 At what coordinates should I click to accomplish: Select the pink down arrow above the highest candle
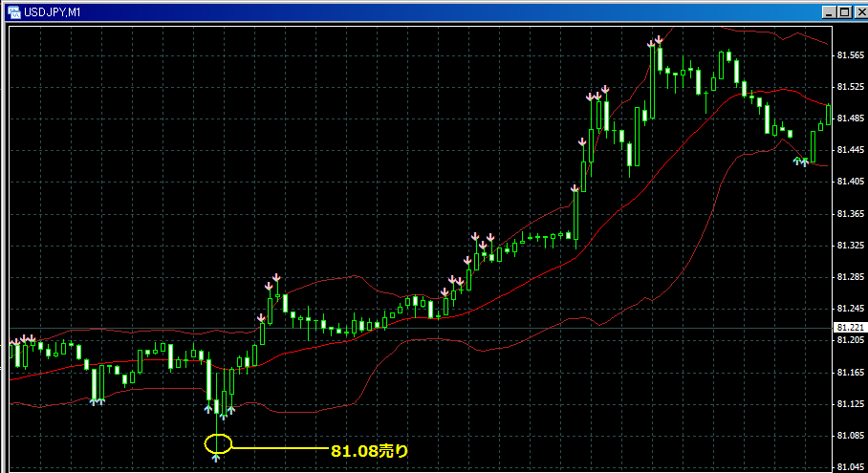656,40
